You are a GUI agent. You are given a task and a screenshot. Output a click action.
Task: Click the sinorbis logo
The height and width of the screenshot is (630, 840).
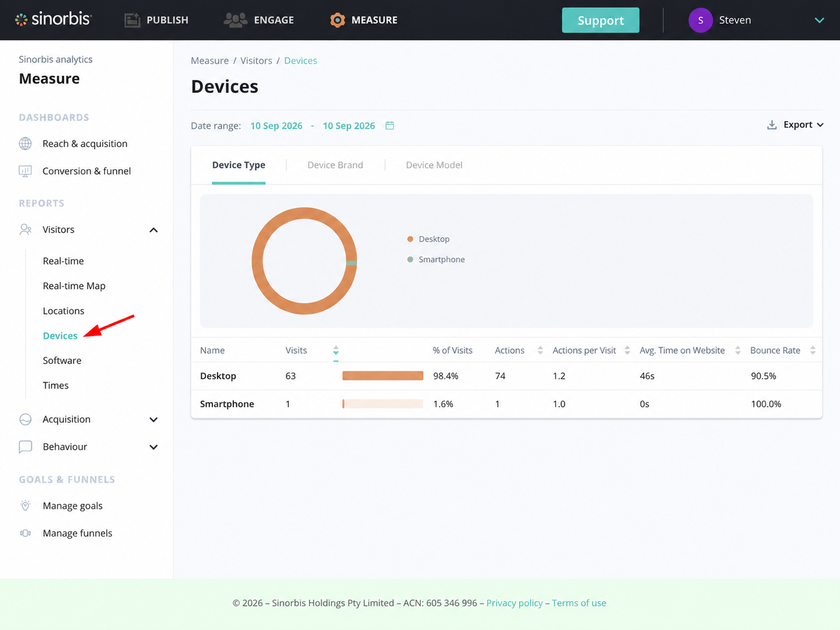pos(53,20)
